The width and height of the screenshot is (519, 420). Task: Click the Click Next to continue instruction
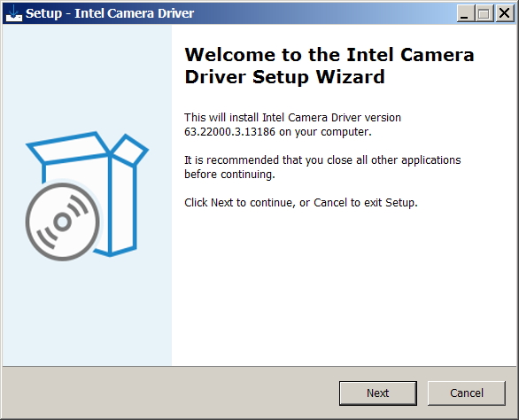pyautogui.click(x=301, y=202)
